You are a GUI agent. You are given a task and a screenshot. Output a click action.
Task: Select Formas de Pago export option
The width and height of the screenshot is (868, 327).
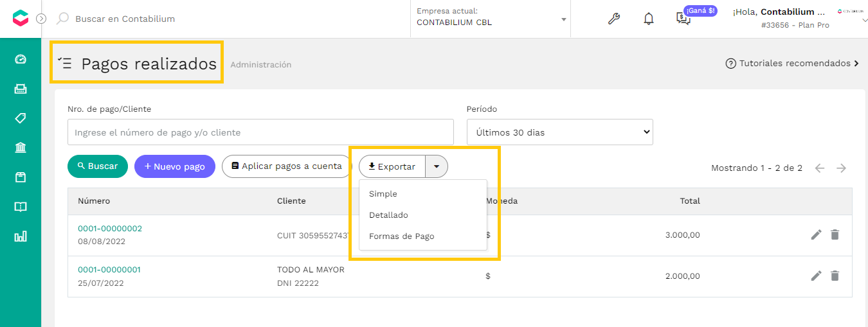402,236
